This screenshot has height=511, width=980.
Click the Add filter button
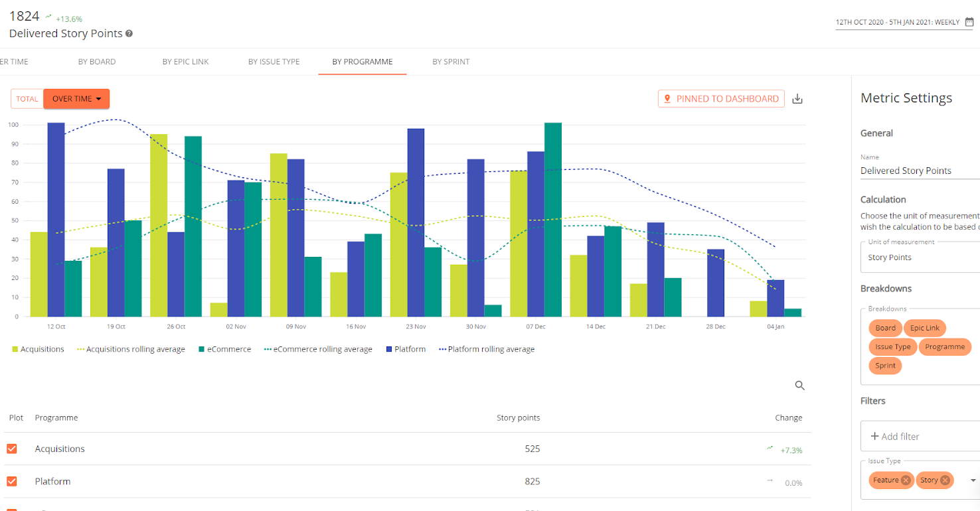pyautogui.click(x=896, y=436)
